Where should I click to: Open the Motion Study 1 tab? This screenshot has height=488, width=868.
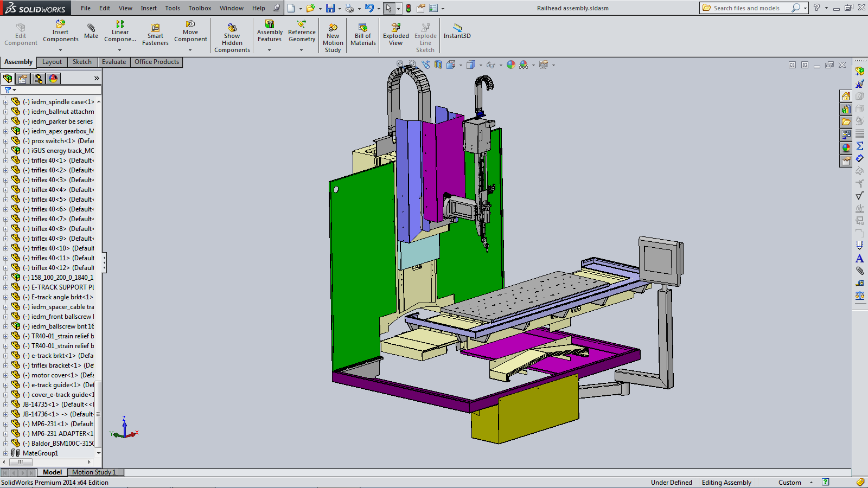click(94, 472)
